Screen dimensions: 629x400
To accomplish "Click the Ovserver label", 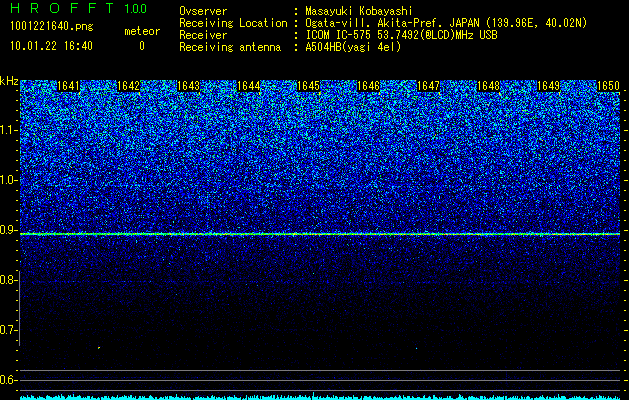I will (203, 11).
